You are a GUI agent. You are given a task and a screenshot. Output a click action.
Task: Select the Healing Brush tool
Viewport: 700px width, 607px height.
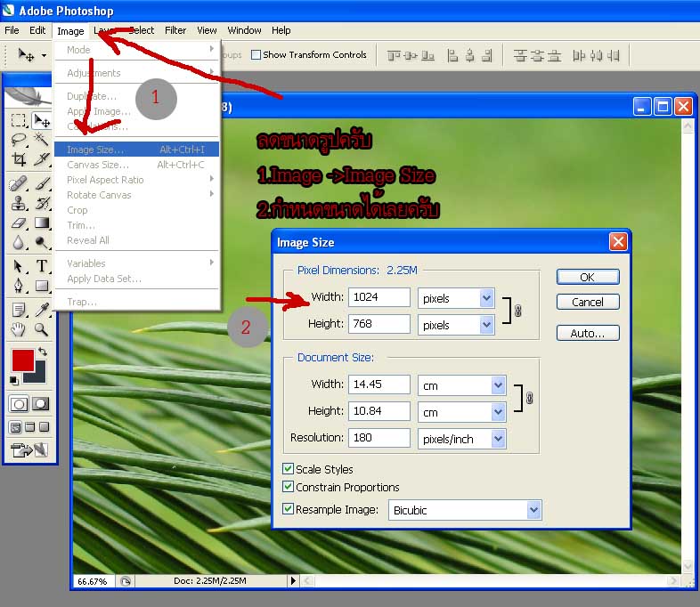pyautogui.click(x=19, y=183)
